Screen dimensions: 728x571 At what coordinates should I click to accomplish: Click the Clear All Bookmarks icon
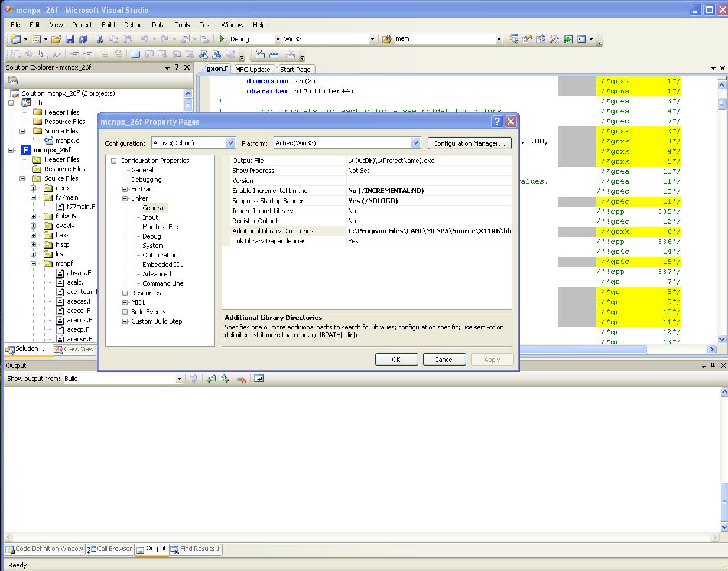(x=230, y=54)
